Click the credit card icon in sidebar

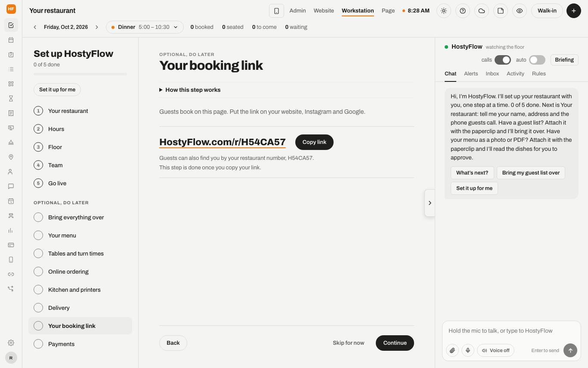[x=11, y=245]
